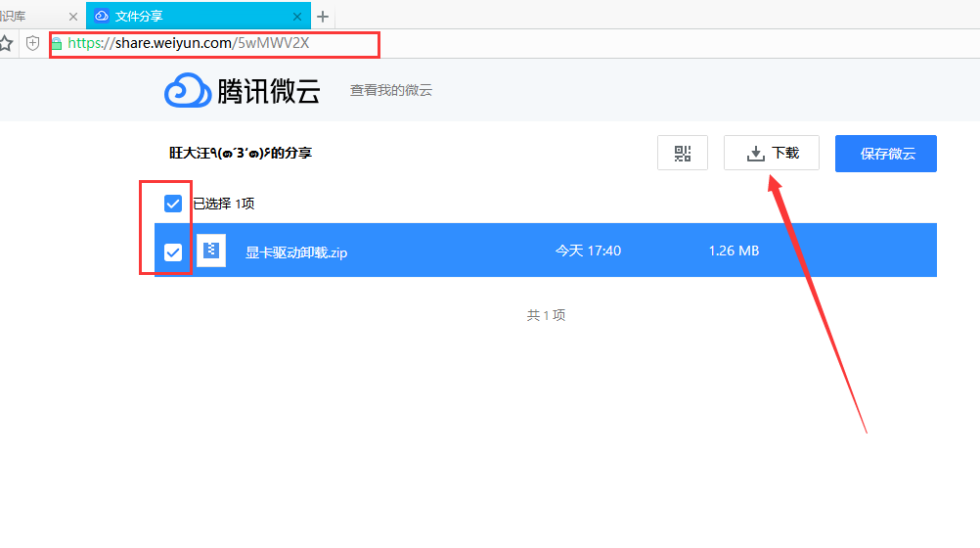Click the 旺大汪 的分享 sharer title

tap(240, 153)
